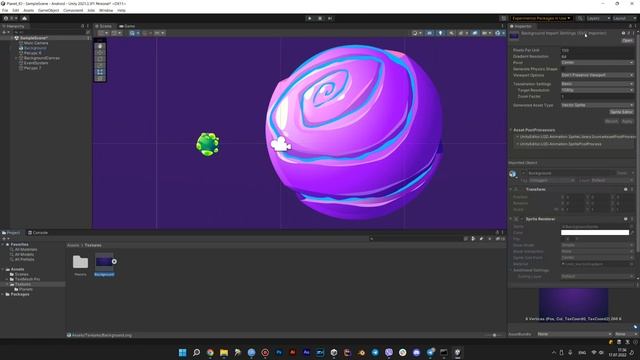Image resolution: width=640 pixels, height=360 pixels.
Task: Adjust the Project panel icon size slider
Action: (494, 335)
